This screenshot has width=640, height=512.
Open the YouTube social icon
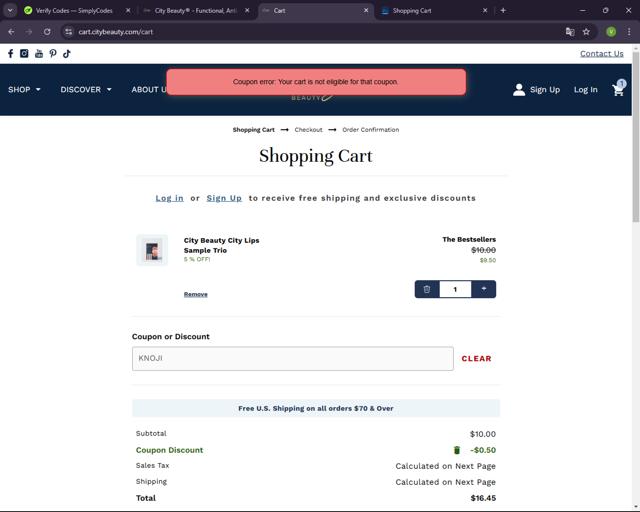click(39, 53)
